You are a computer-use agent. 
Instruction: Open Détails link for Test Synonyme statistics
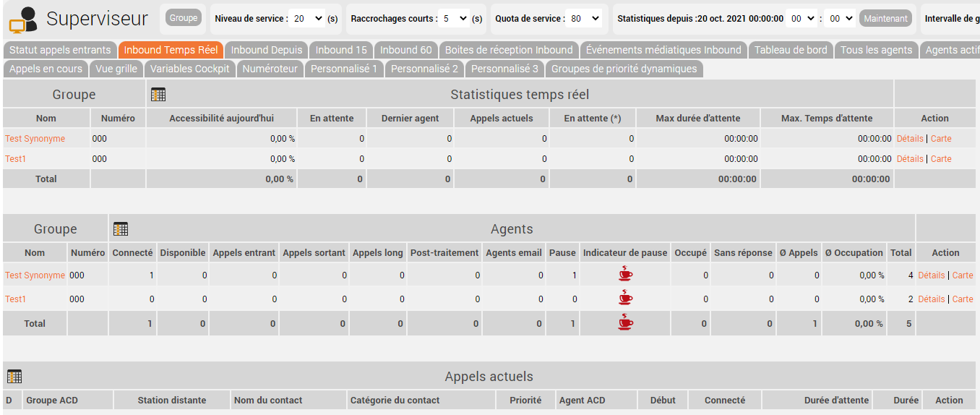coord(910,138)
